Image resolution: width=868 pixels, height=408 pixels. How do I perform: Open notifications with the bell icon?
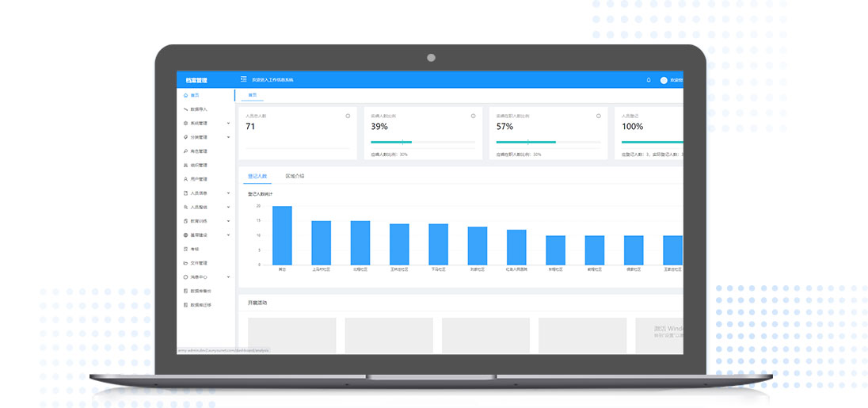(649, 80)
